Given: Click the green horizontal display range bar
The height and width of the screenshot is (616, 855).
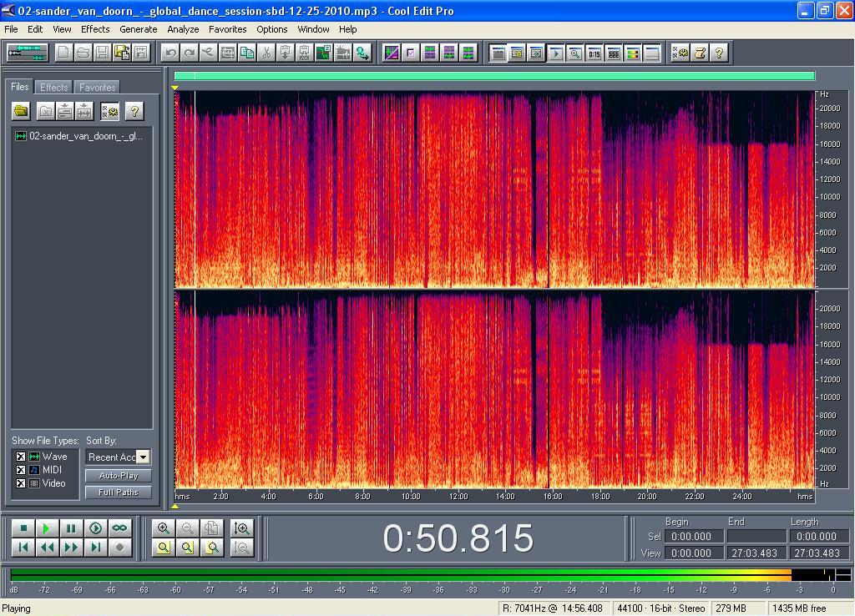Looking at the screenshot, I should 494,76.
